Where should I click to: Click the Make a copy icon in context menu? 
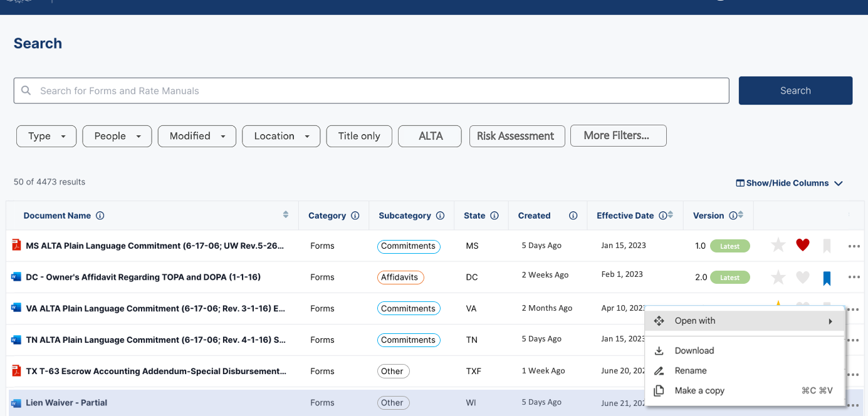[x=659, y=390]
